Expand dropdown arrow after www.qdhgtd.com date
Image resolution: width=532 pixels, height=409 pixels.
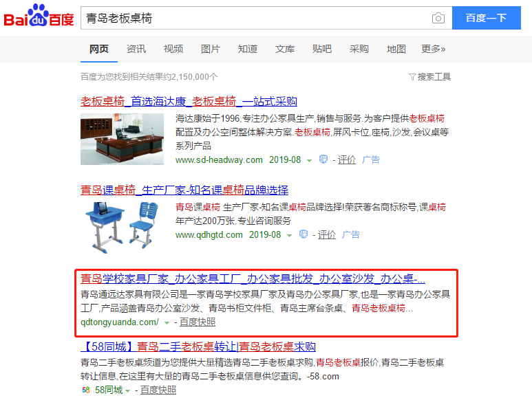[x=289, y=236]
